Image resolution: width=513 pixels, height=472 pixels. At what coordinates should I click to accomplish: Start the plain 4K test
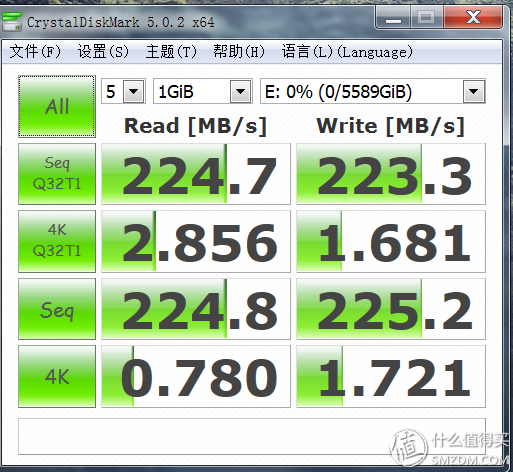coord(57,376)
